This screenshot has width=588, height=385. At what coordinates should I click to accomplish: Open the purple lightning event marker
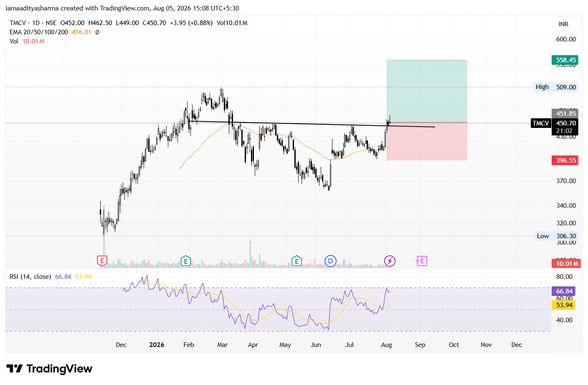pyautogui.click(x=390, y=261)
